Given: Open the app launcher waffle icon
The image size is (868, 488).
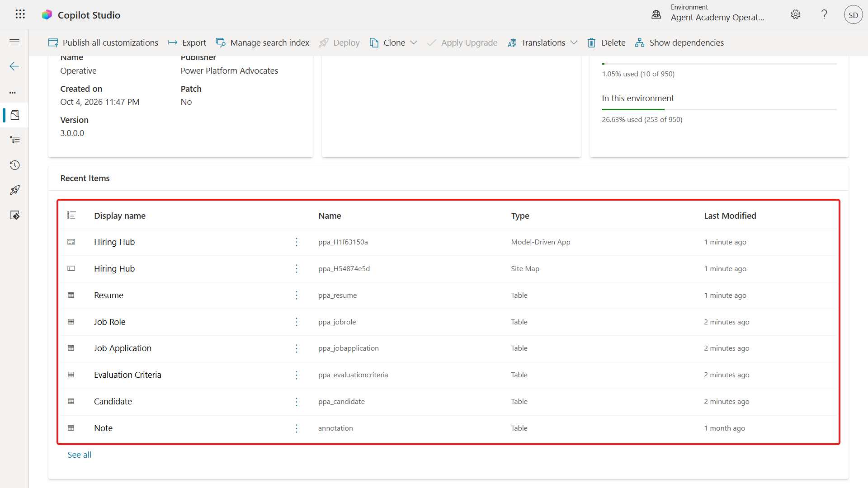Looking at the screenshot, I should coord(20,14).
